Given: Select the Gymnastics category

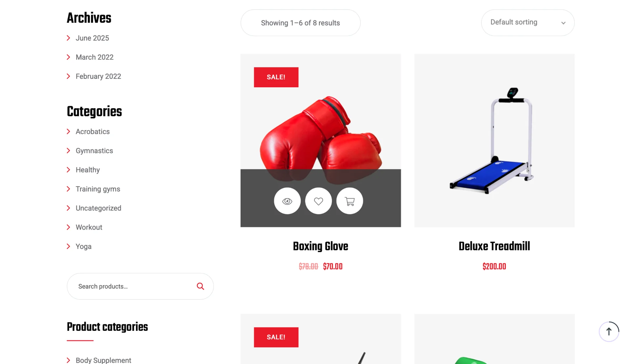Looking at the screenshot, I should (x=94, y=151).
